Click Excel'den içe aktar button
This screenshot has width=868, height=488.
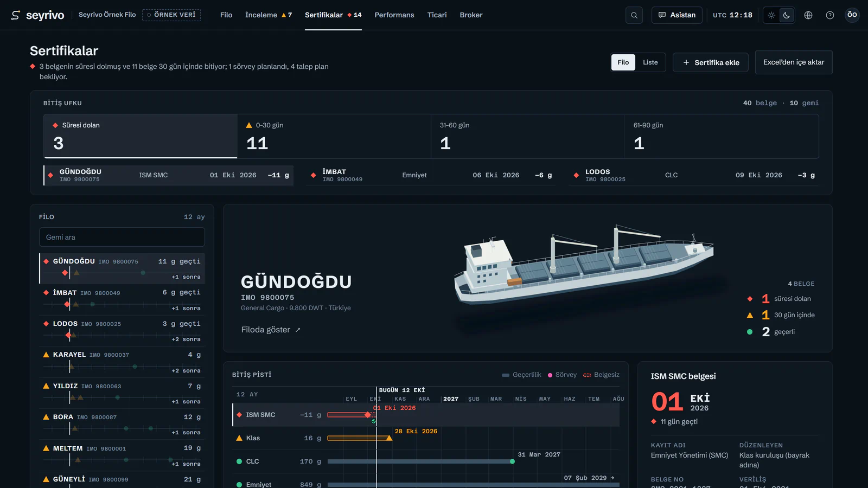794,62
